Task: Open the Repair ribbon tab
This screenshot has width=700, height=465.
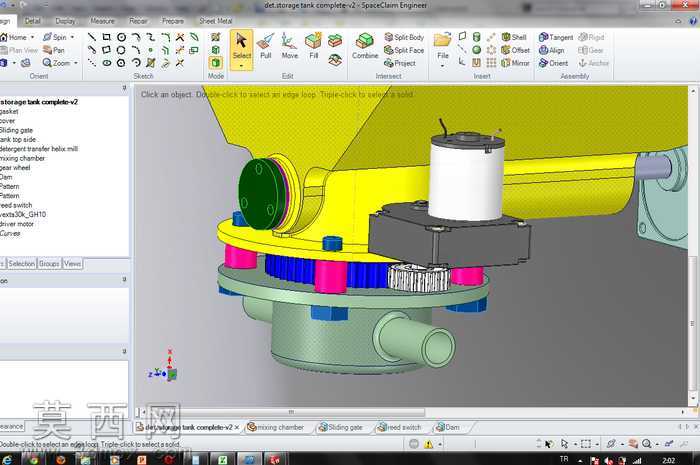Action: [x=138, y=21]
